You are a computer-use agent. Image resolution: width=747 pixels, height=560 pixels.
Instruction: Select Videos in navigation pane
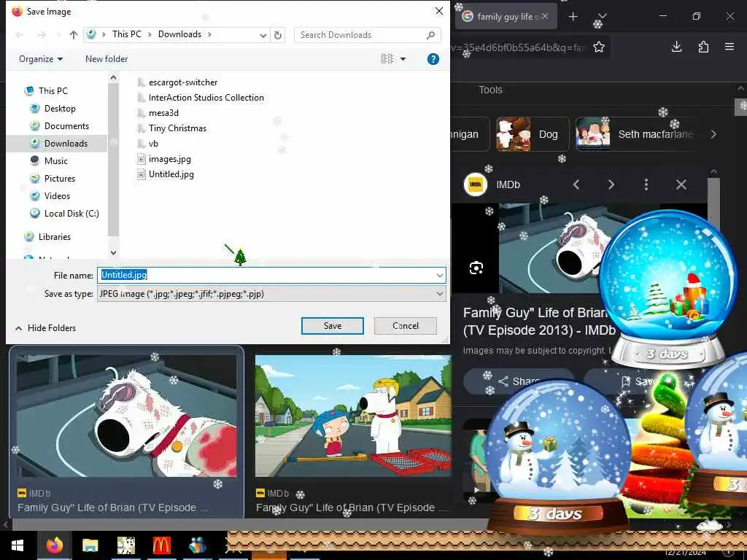pyautogui.click(x=57, y=196)
